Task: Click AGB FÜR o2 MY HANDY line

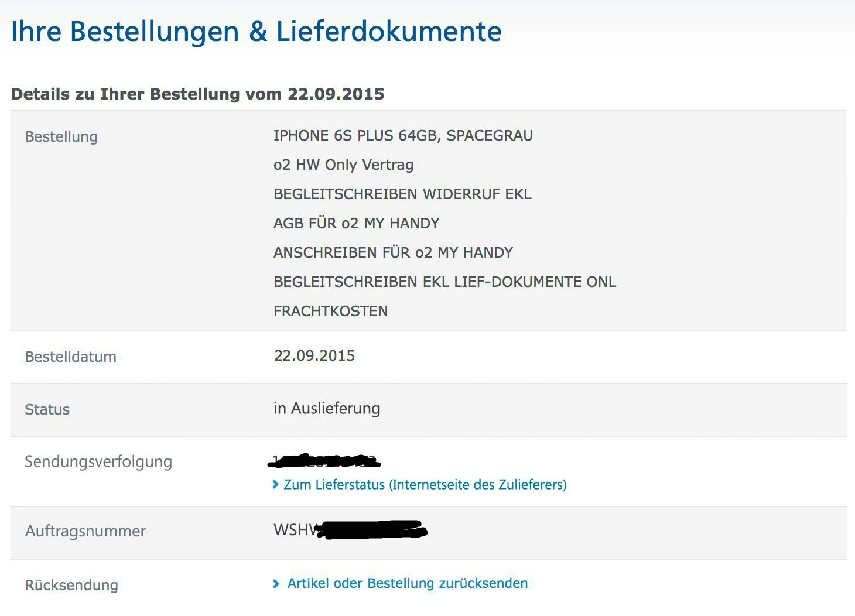Action: click(357, 224)
